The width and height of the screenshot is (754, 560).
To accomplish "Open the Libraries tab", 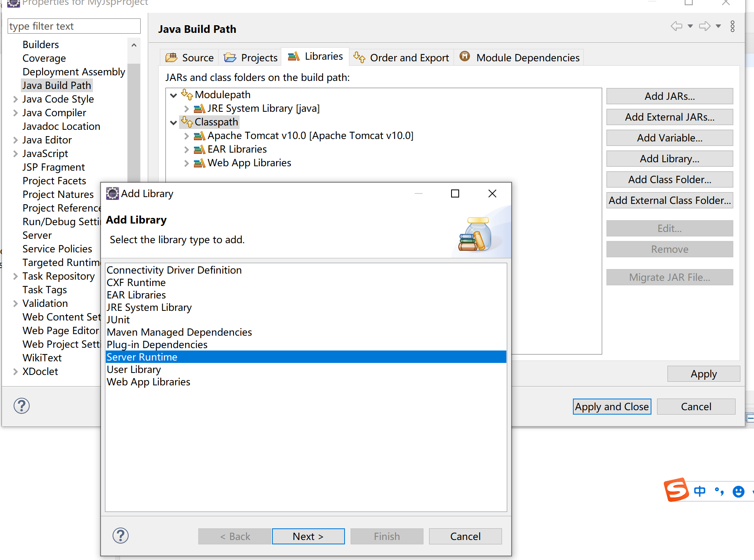I will tap(315, 56).
